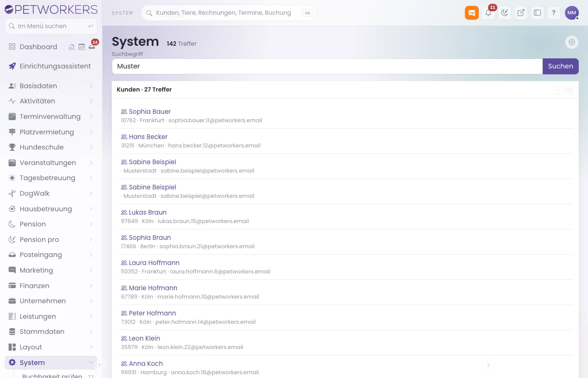The height and width of the screenshot is (378, 588).
Task: Expand the Veranstaltungen menu
Action: click(51, 163)
